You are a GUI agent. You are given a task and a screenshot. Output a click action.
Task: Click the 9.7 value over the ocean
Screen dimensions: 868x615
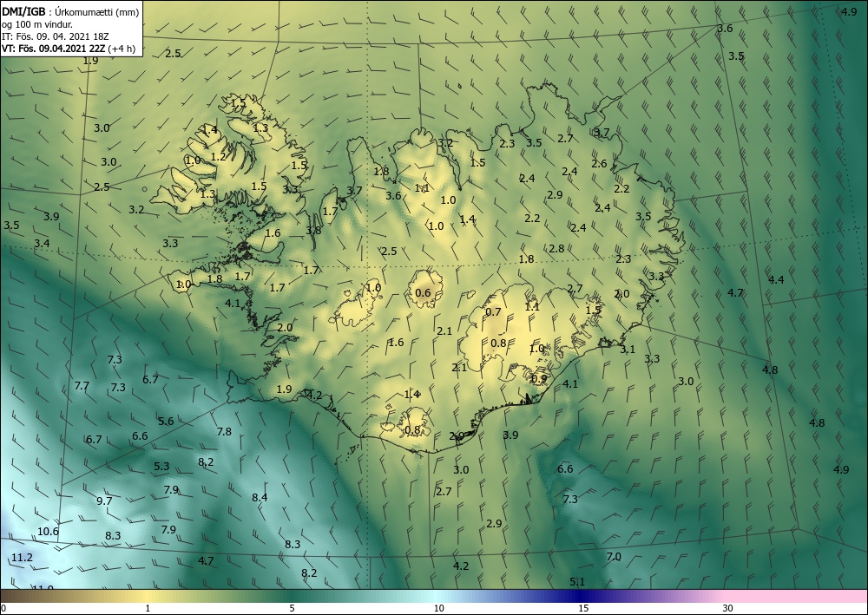point(104,501)
